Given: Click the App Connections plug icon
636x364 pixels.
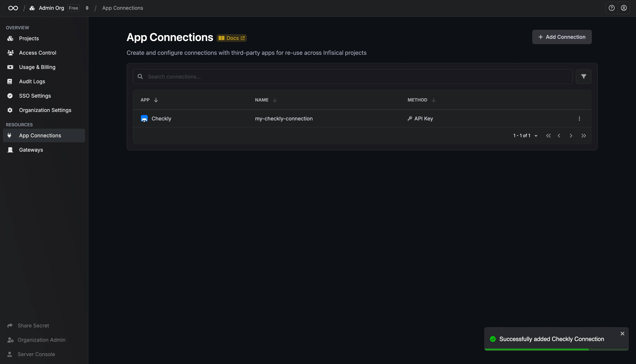Looking at the screenshot, I should pyautogui.click(x=9, y=135).
